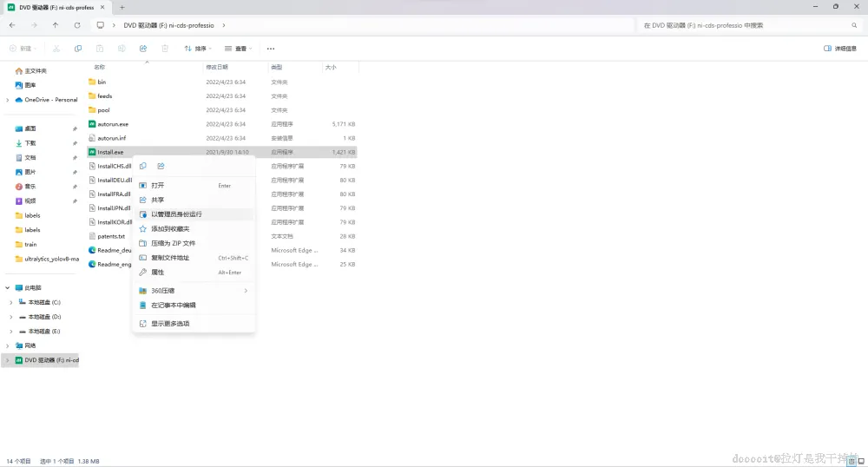Click the Cut scissors icon in the toolbar
Image resolution: width=868 pixels, height=467 pixels.
click(56, 49)
